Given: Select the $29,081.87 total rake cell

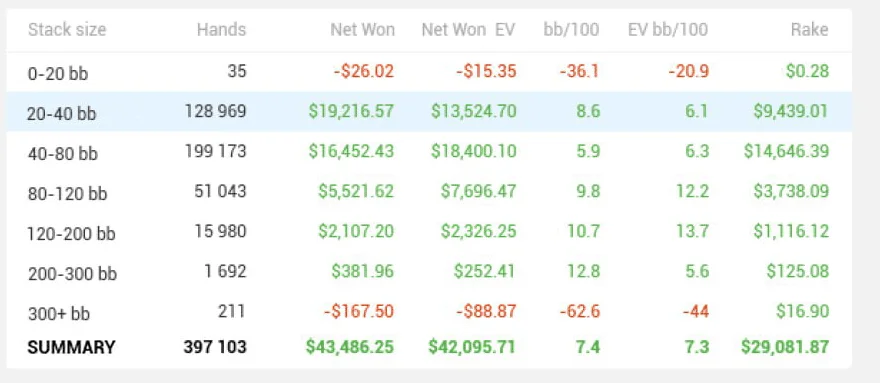Looking at the screenshot, I should point(785,347).
